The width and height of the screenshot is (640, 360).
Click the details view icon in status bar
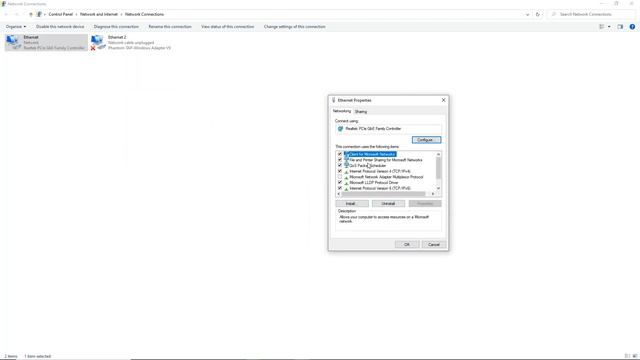pos(627,356)
